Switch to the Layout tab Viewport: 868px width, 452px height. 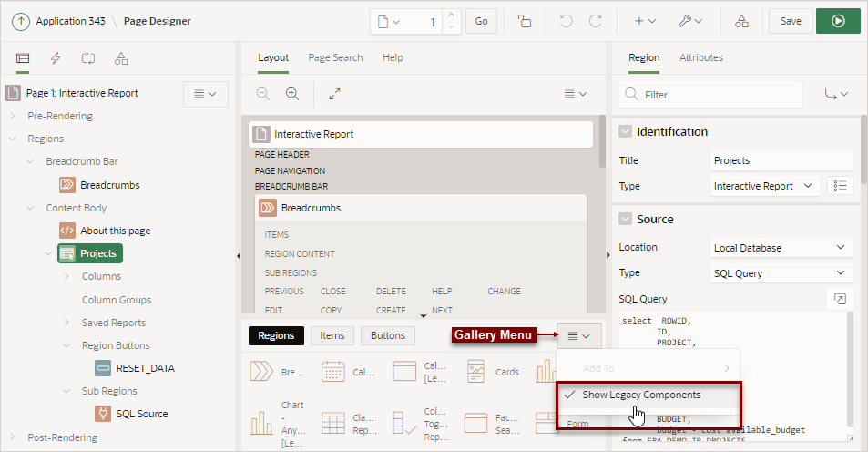click(x=273, y=57)
